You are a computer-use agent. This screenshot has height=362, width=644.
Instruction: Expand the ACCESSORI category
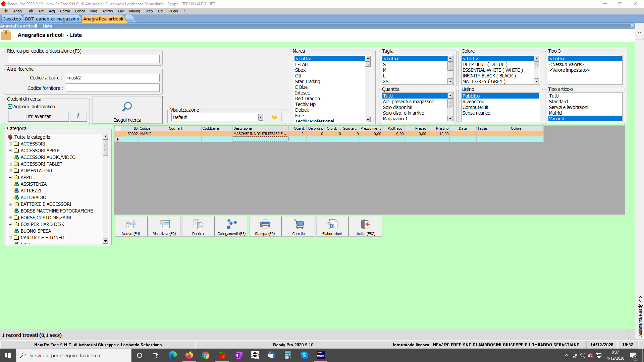click(10, 144)
